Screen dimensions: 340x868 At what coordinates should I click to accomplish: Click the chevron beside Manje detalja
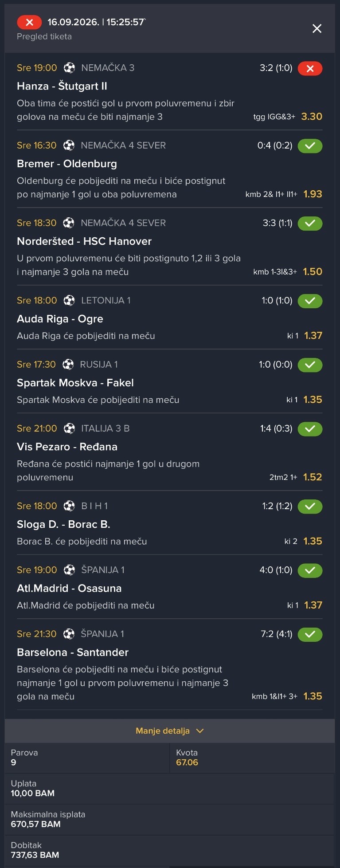click(200, 731)
